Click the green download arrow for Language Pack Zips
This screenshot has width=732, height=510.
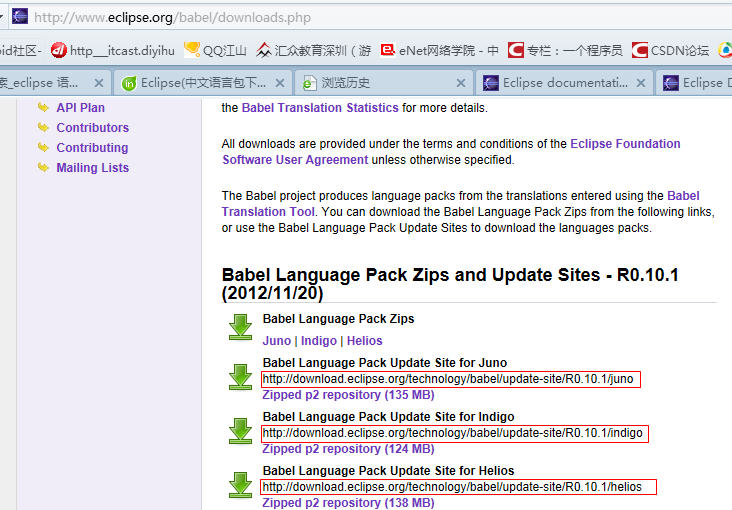click(x=240, y=327)
